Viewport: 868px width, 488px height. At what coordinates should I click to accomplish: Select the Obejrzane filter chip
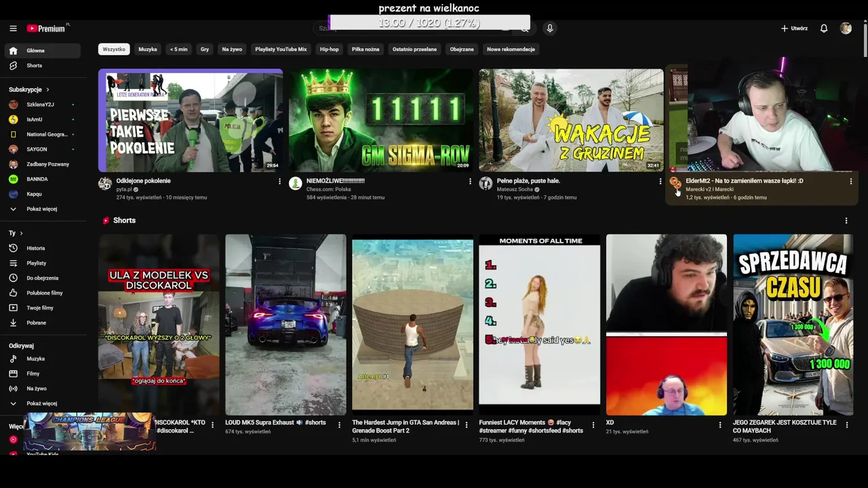pos(462,49)
